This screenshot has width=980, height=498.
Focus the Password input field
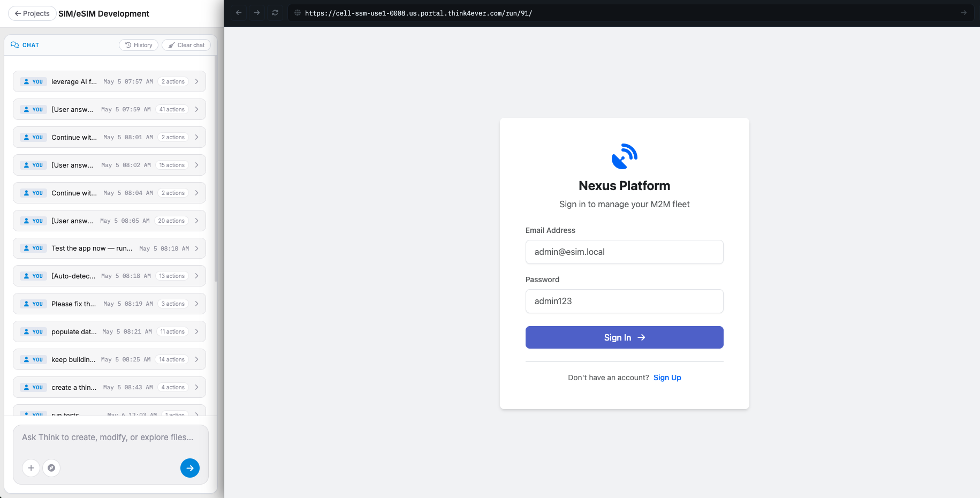(x=624, y=301)
